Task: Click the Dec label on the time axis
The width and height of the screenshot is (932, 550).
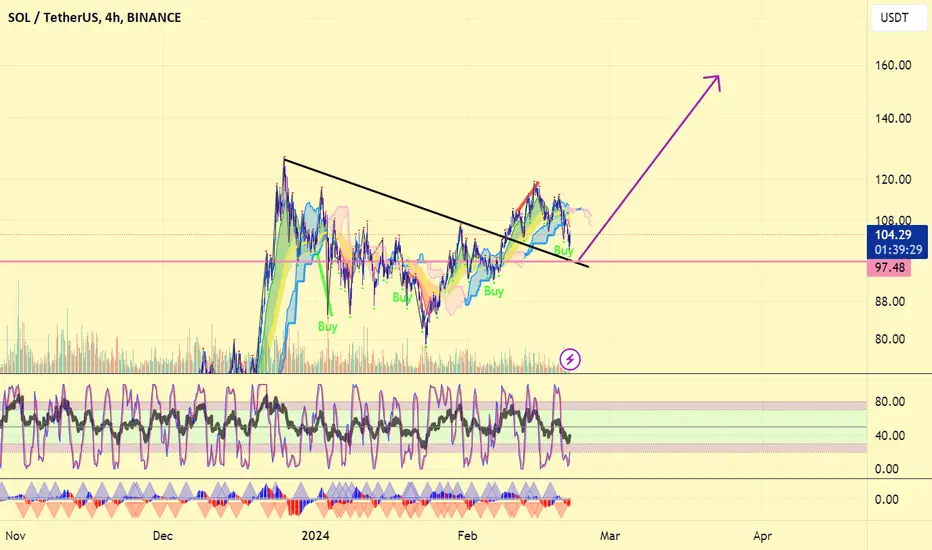Action: (162, 536)
